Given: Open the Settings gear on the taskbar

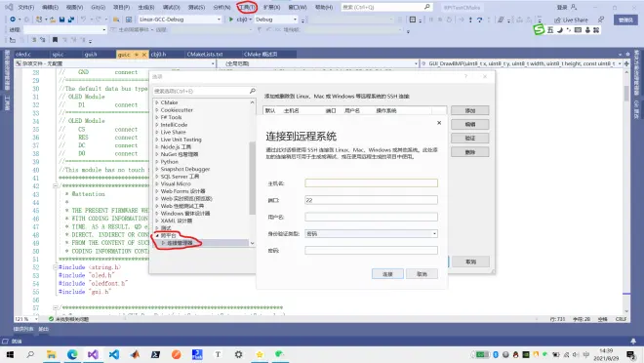Looking at the screenshot, I should [238, 354].
